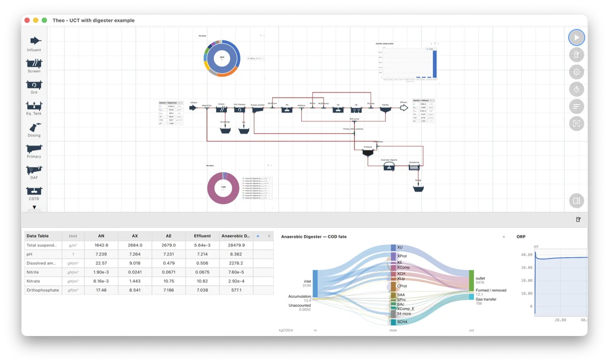Click the Nitrate row label in Data Table
This screenshot has height=364, width=609.
43,281
